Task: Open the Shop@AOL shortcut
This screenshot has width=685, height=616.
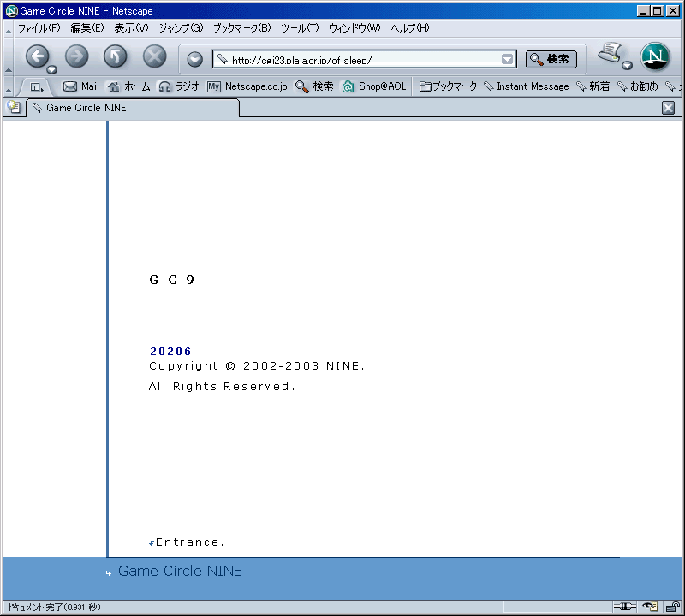Action: [374, 86]
